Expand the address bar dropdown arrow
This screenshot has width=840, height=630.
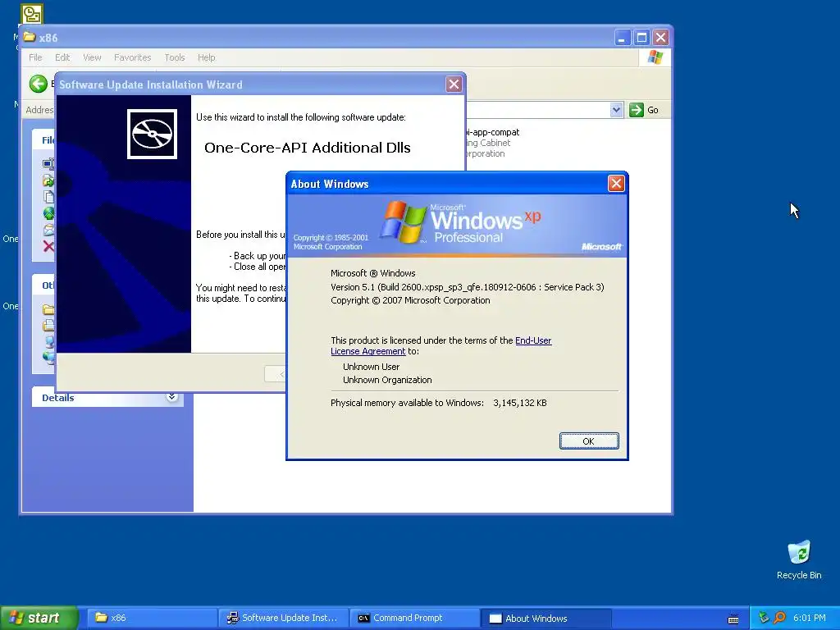(616, 110)
